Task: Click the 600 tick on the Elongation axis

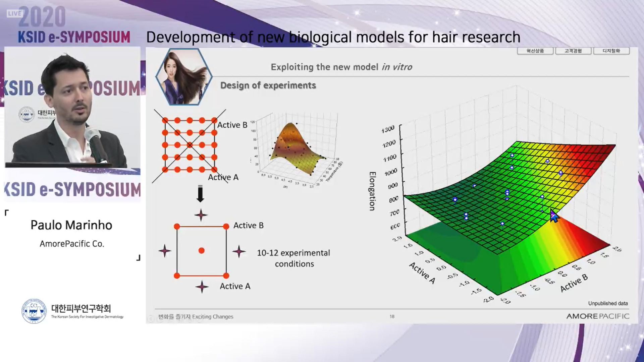Action: (x=395, y=226)
